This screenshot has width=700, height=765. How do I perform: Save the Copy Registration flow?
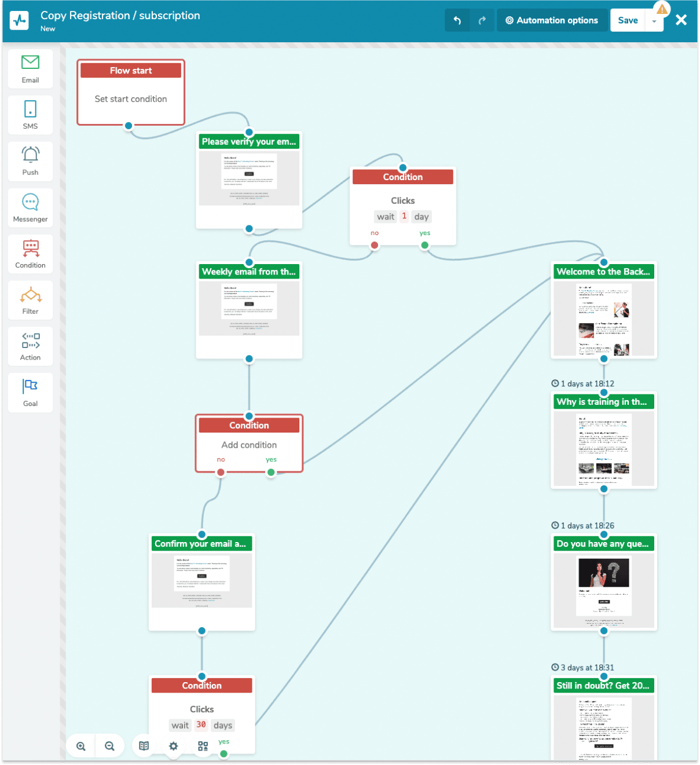pos(628,20)
